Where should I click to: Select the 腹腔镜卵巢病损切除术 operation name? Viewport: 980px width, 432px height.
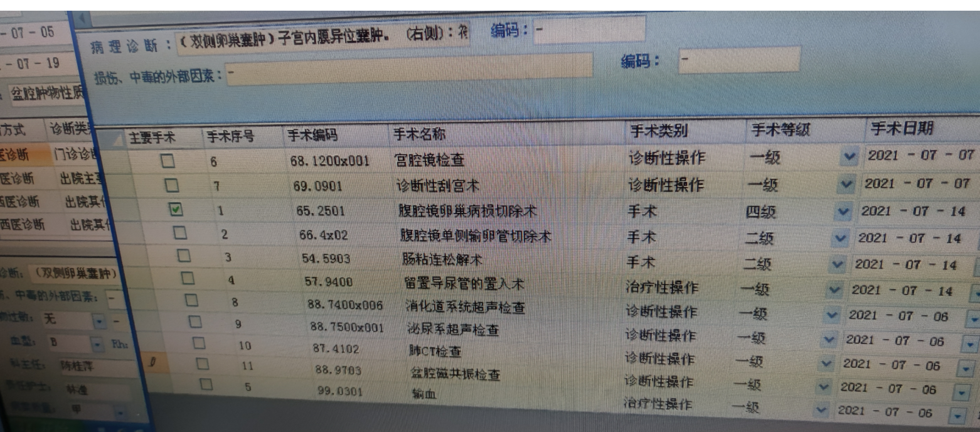pos(467,210)
